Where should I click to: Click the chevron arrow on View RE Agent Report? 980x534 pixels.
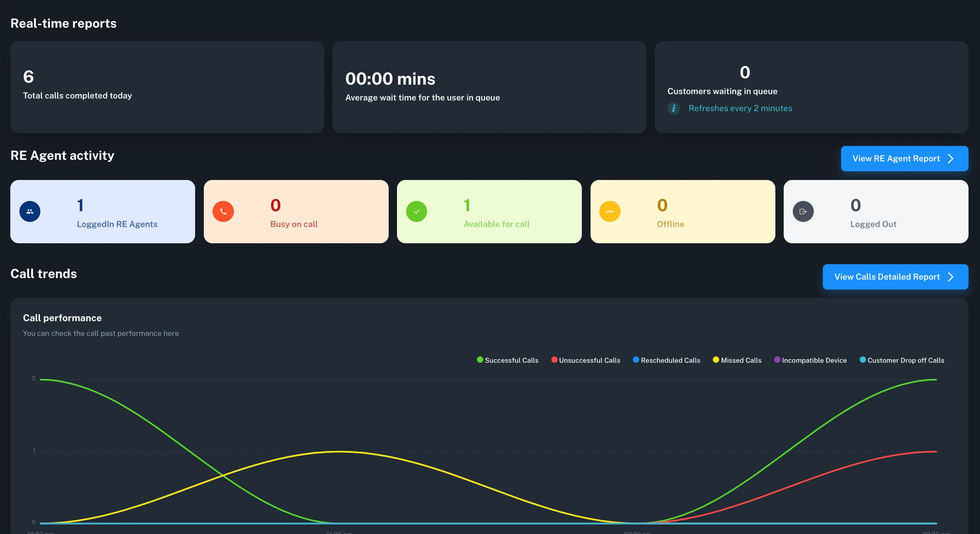point(951,159)
